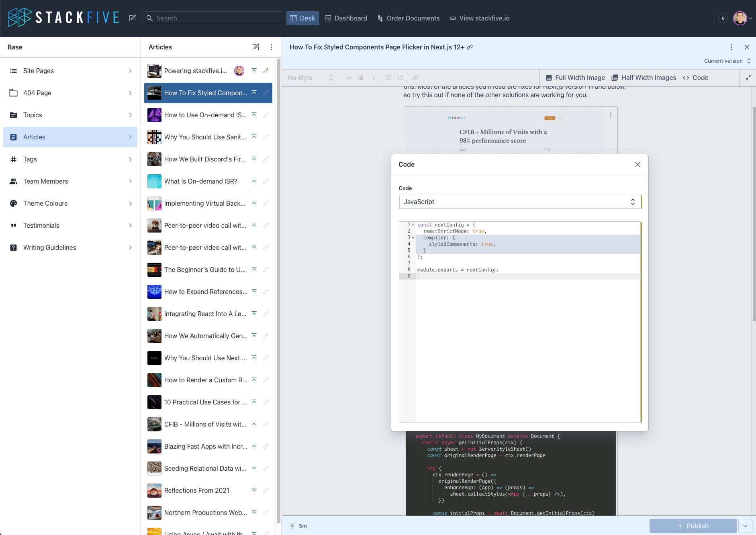This screenshot has width=756, height=535.
Task: Open the document options menu (three dots)
Action: 731,47
